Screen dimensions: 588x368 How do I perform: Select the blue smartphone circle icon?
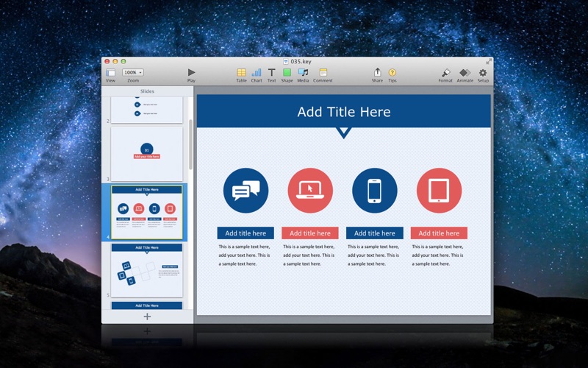click(x=375, y=191)
